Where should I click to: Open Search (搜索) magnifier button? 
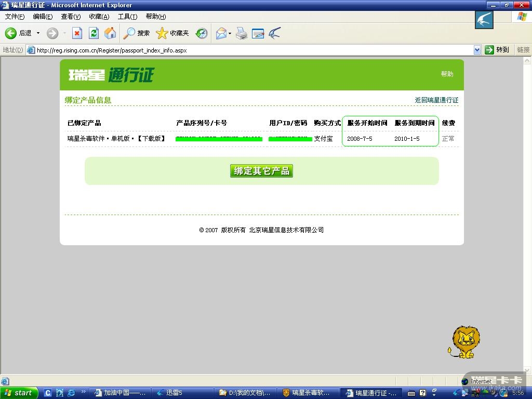[x=136, y=33]
